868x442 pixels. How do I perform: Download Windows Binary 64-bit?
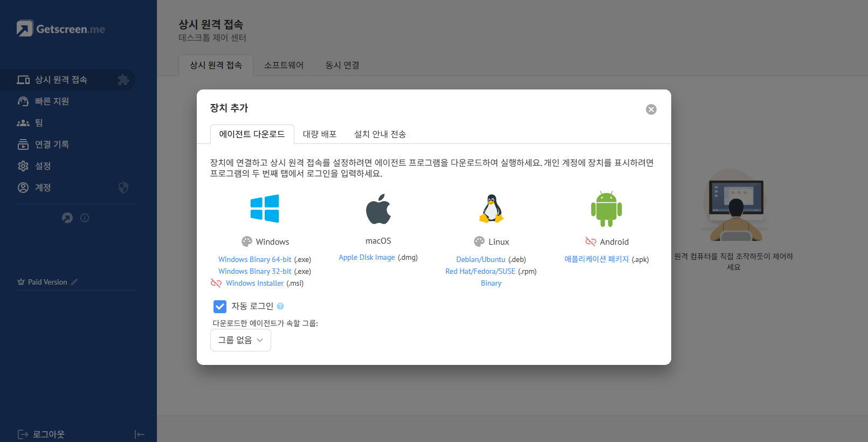pyautogui.click(x=254, y=259)
